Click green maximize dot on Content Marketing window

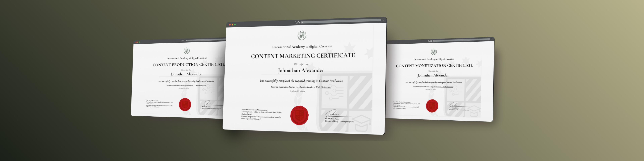pos(235,24)
